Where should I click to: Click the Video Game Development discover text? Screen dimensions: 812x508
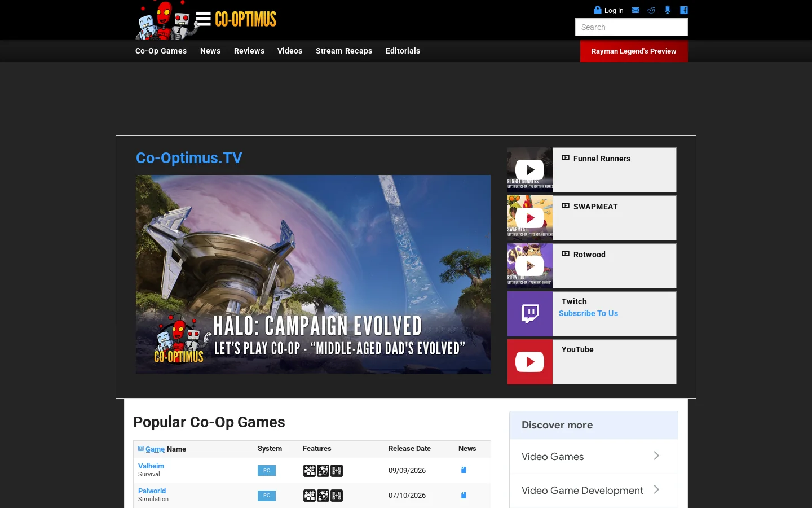(x=582, y=491)
